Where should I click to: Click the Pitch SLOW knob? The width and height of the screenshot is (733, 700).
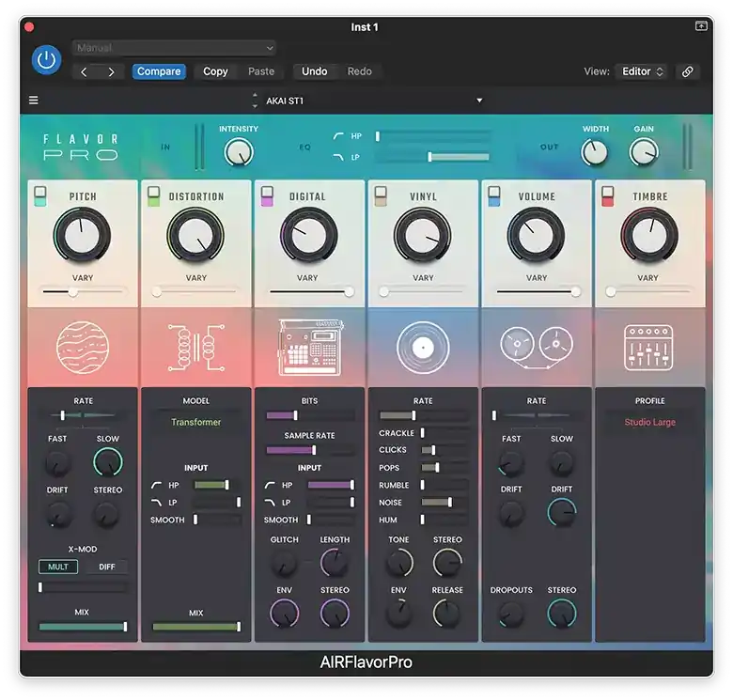(x=107, y=462)
